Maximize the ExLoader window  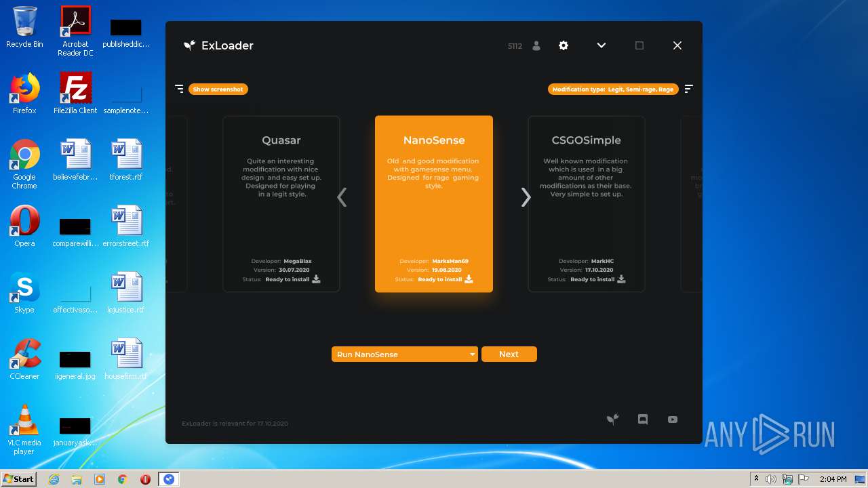[x=639, y=45]
